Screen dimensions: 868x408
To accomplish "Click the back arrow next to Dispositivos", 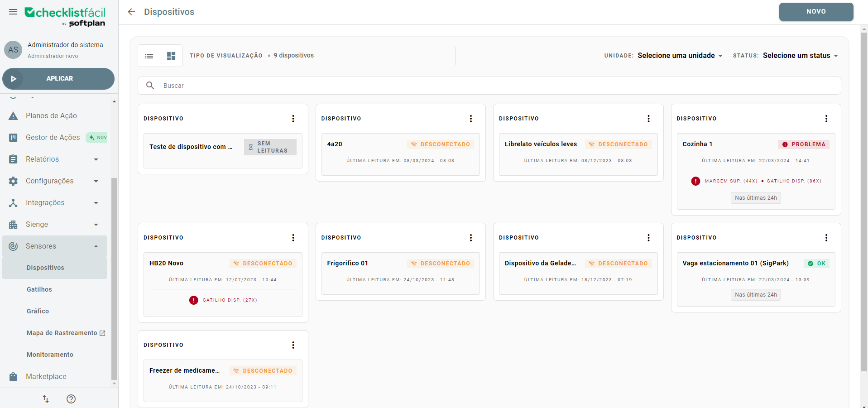I will 131,12.
